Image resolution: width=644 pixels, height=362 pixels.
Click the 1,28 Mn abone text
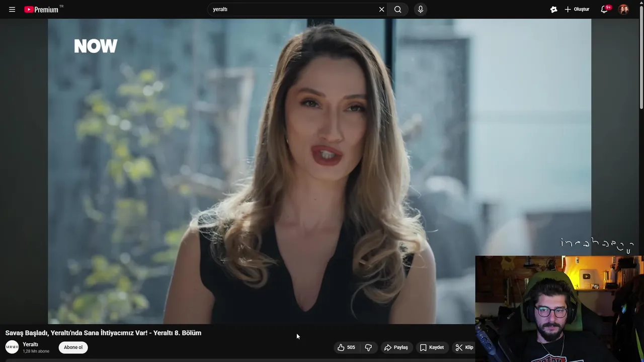tap(36, 351)
